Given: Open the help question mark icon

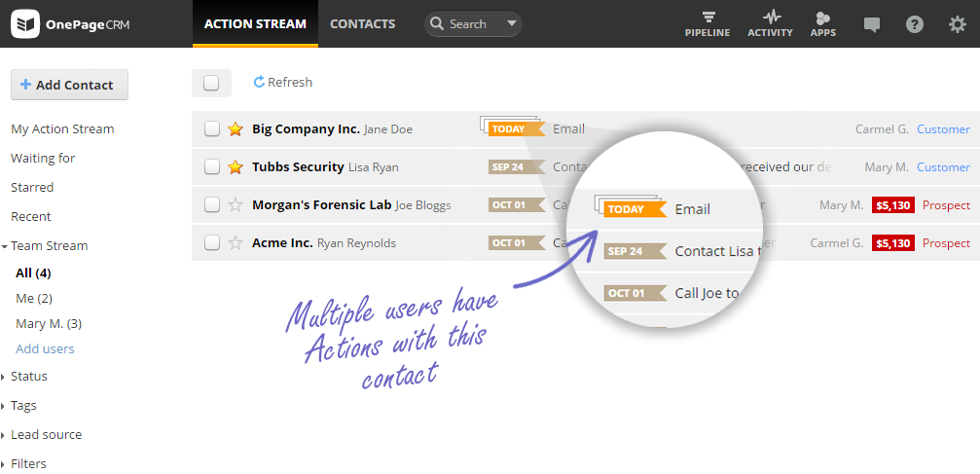Looking at the screenshot, I should coord(915,24).
